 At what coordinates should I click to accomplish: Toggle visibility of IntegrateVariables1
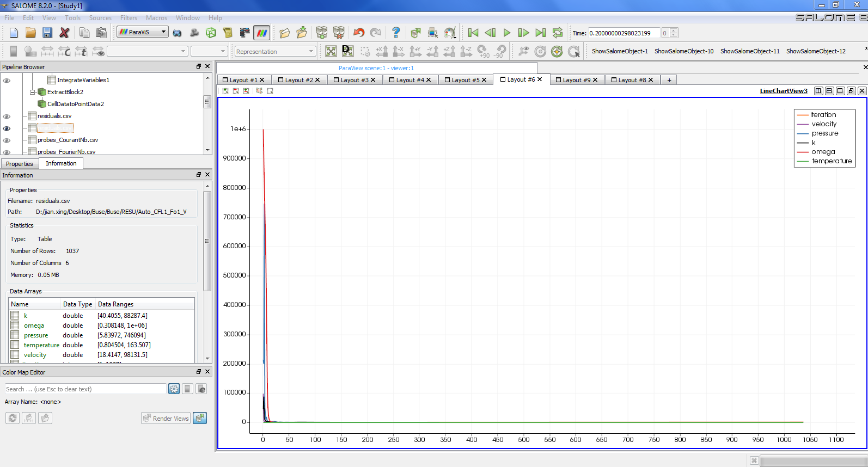[7, 81]
